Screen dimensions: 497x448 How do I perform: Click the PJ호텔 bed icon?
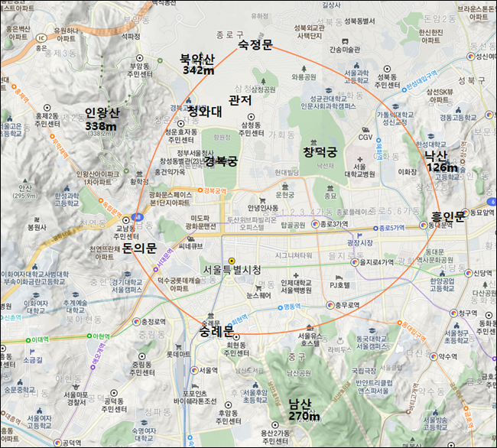pos(339,278)
